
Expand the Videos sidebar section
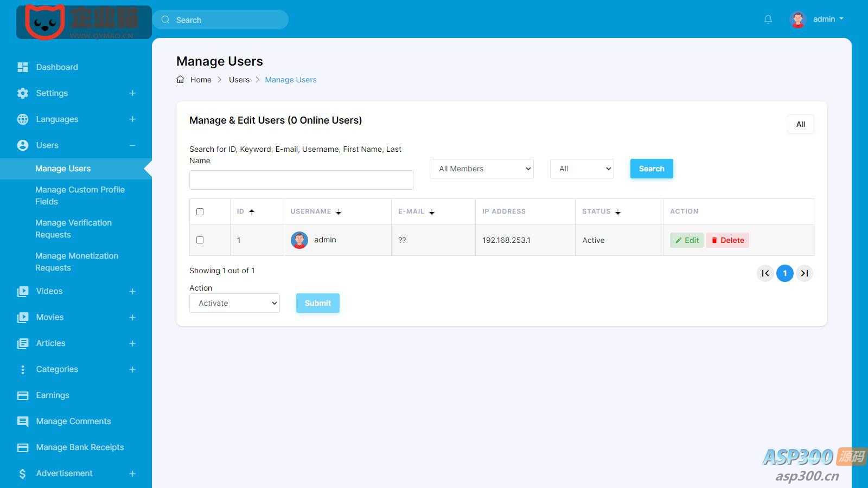(x=132, y=291)
